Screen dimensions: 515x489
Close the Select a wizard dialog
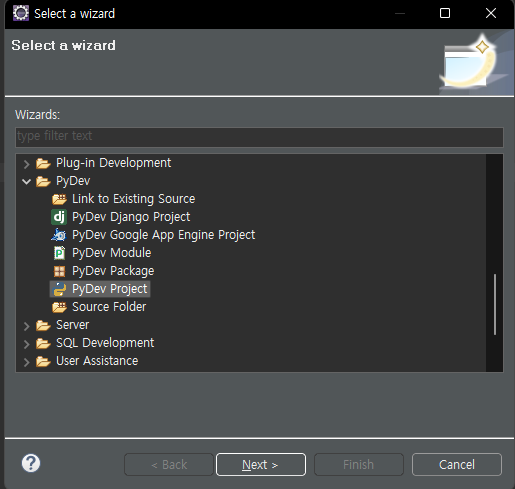pos(491,13)
